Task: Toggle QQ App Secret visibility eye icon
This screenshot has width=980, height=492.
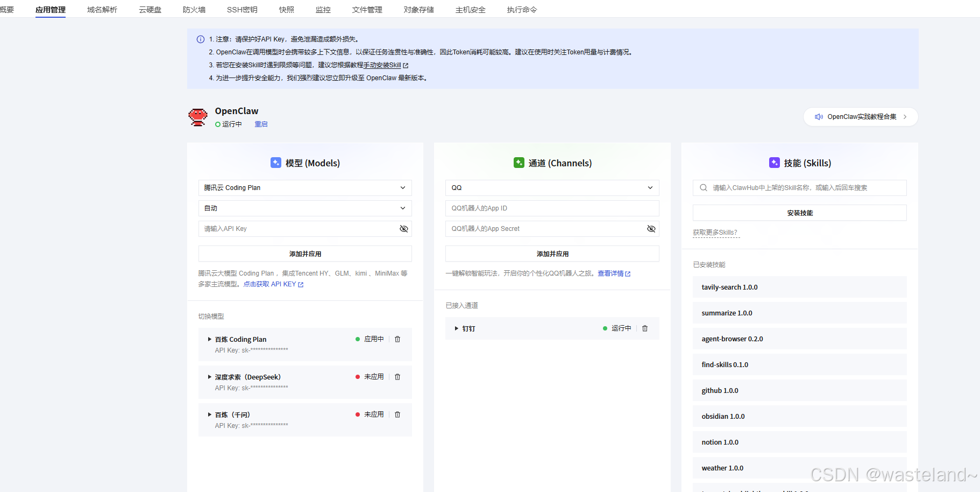Action: pos(651,228)
